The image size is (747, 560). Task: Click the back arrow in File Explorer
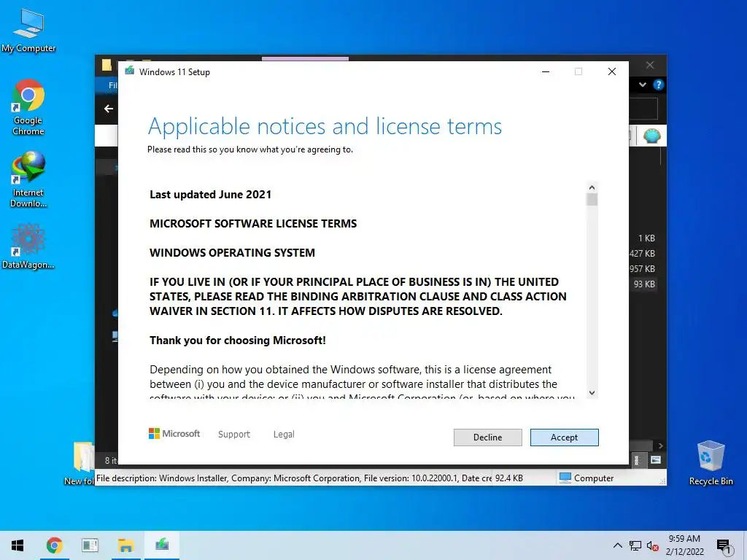click(109, 109)
